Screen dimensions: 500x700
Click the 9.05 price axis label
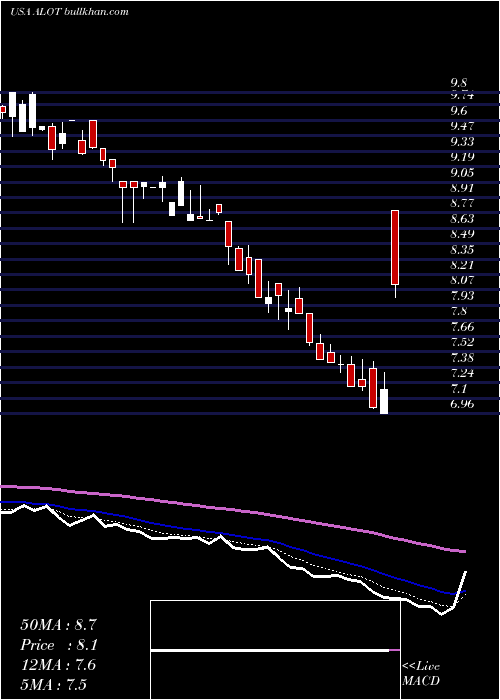(x=462, y=172)
